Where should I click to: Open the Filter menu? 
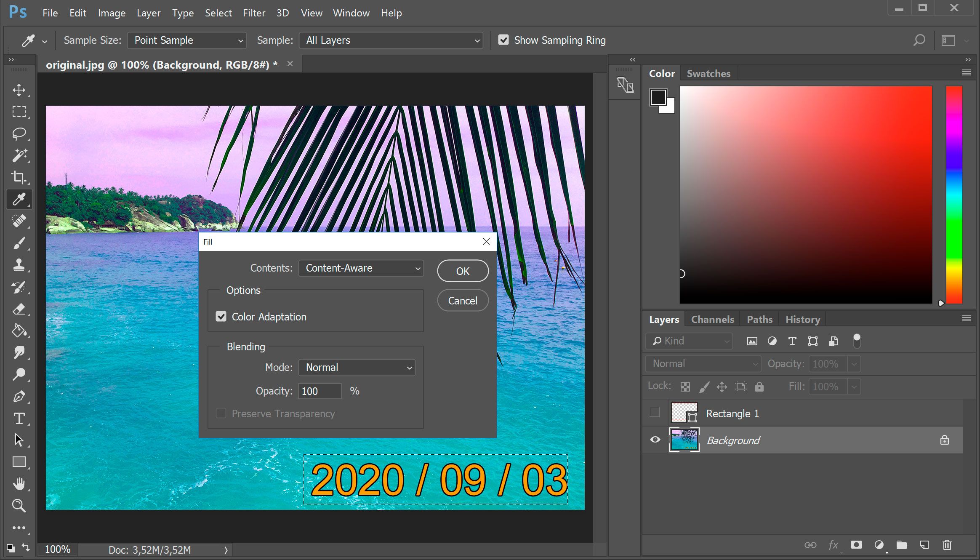click(x=253, y=13)
